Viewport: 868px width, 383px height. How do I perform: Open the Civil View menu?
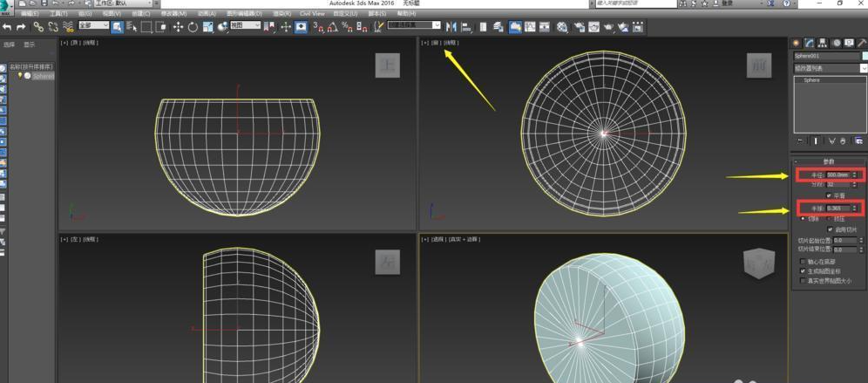(x=311, y=14)
